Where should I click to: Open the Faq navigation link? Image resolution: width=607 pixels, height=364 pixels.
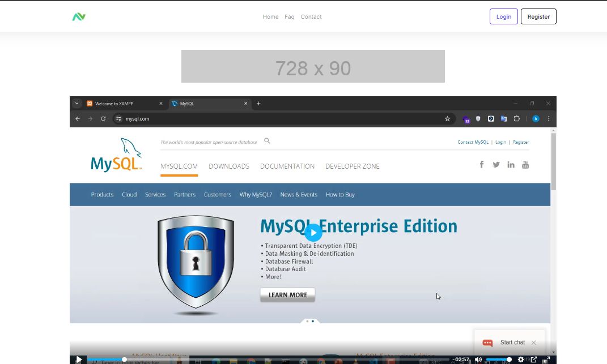point(290,16)
